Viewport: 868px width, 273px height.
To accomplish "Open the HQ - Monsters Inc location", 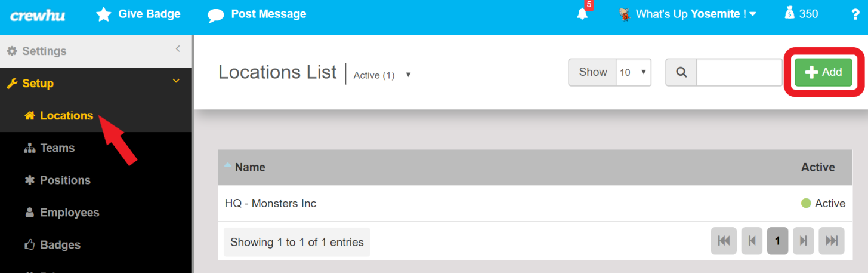I will point(270,204).
